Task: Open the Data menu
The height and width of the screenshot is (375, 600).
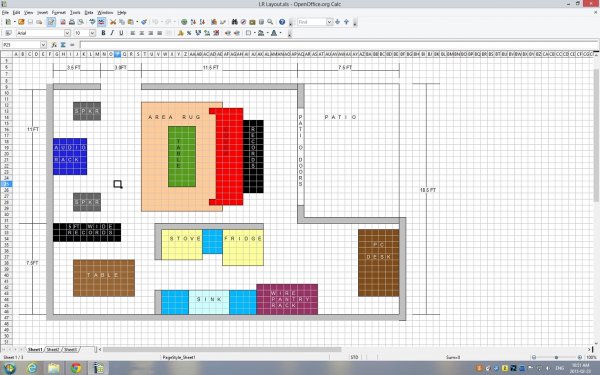Action: pos(89,13)
